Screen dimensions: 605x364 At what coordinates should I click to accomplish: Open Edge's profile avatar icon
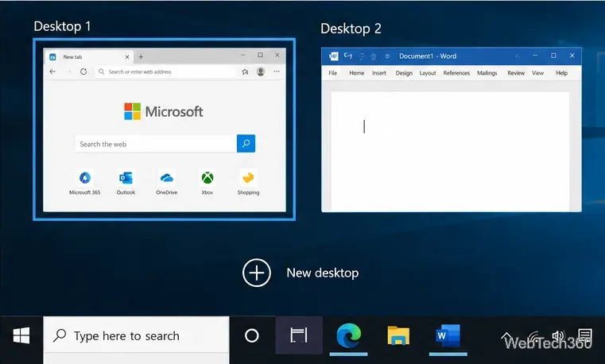[x=261, y=72]
